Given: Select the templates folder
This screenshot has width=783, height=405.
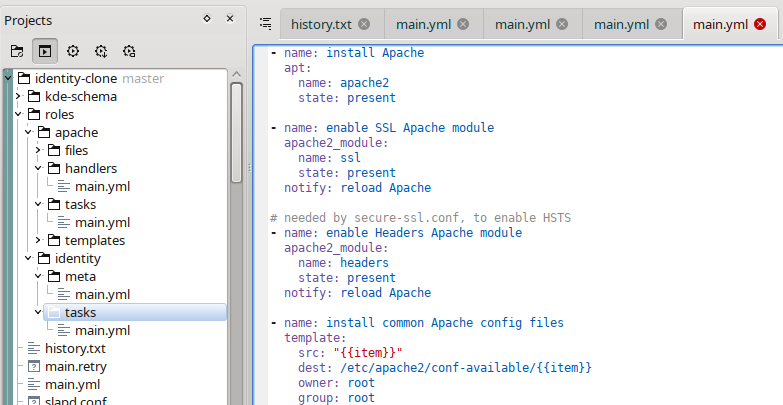Looking at the screenshot, I should tap(95, 240).
